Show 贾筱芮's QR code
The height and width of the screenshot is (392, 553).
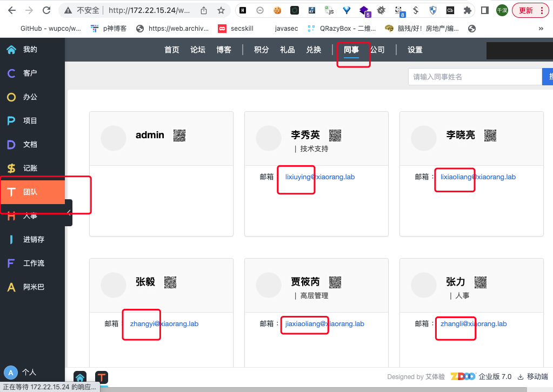pyautogui.click(x=335, y=282)
